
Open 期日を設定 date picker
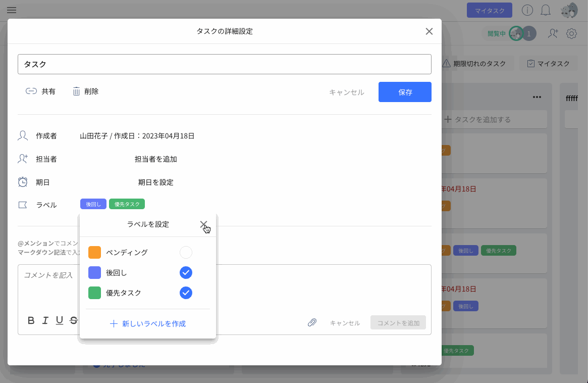pos(155,182)
